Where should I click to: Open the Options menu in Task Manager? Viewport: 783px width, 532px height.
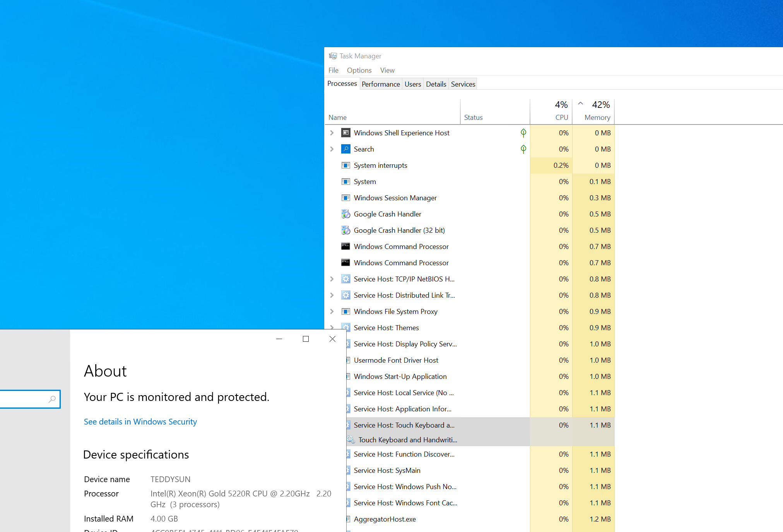[359, 70]
